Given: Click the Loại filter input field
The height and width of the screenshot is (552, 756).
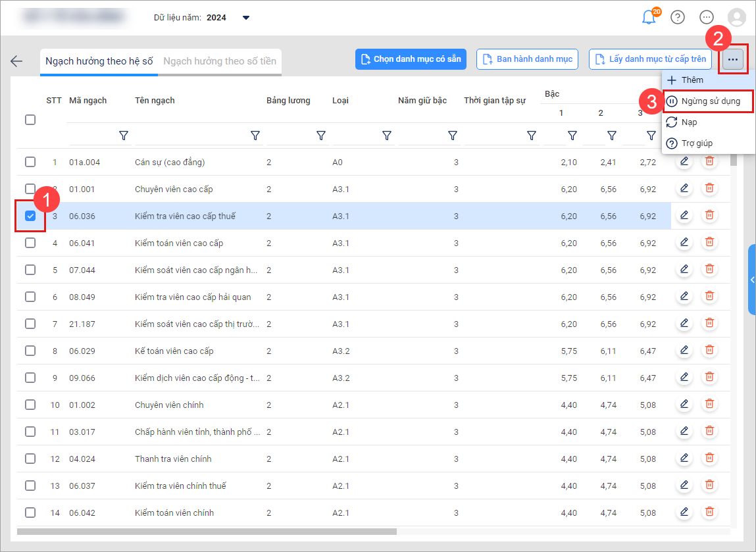Looking at the screenshot, I should coord(357,136).
